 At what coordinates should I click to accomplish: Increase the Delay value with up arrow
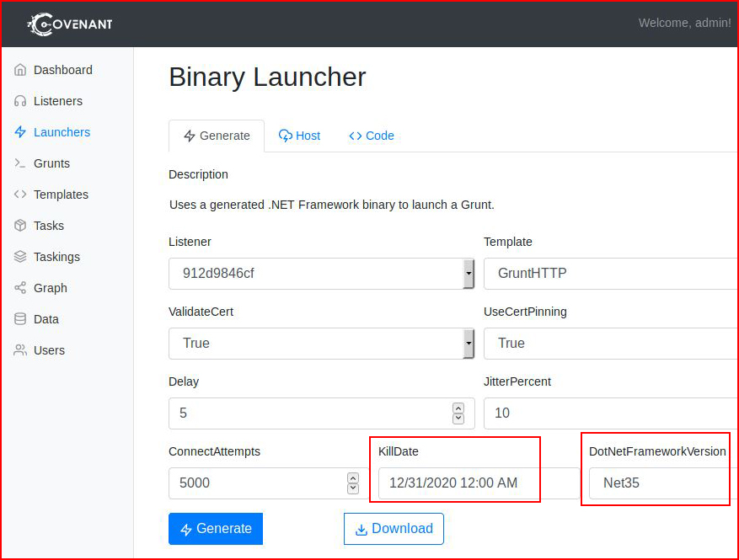[458, 408]
